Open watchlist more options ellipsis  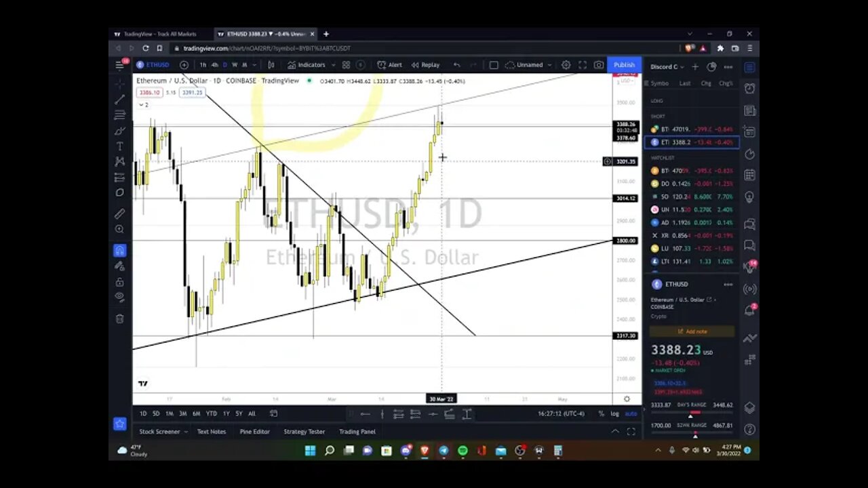728,67
